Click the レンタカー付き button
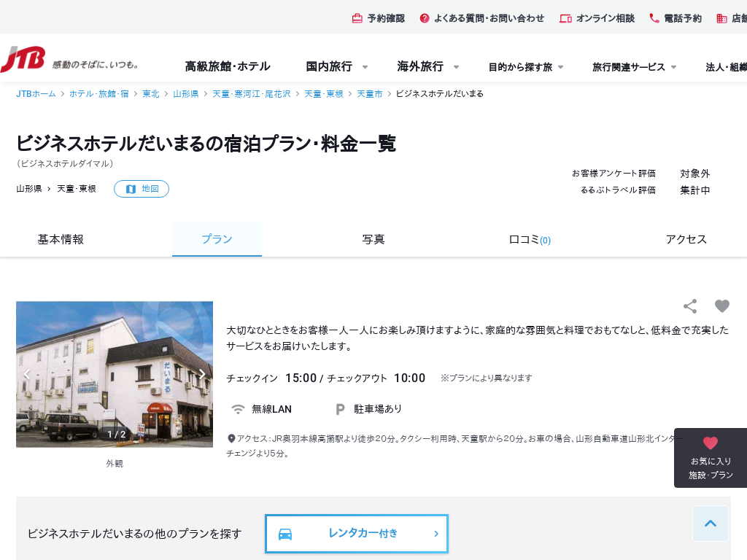The width and height of the screenshot is (747, 560). click(356, 534)
